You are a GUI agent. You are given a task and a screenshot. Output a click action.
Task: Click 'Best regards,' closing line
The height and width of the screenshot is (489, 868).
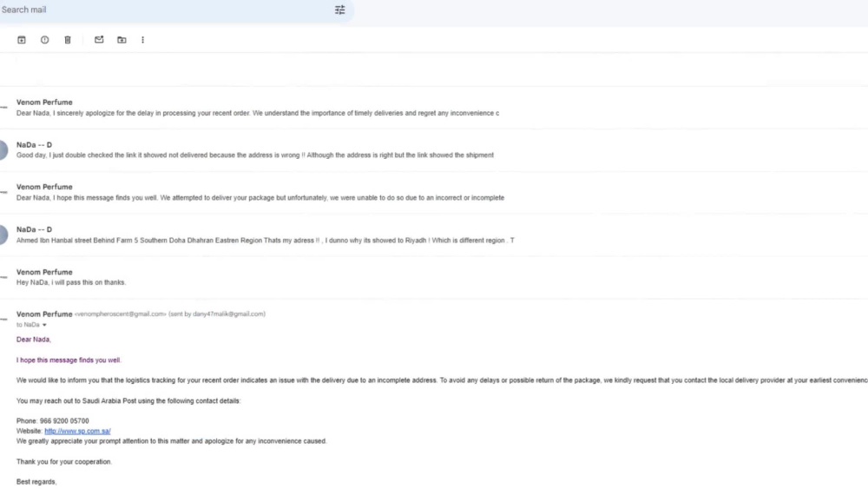click(x=36, y=482)
